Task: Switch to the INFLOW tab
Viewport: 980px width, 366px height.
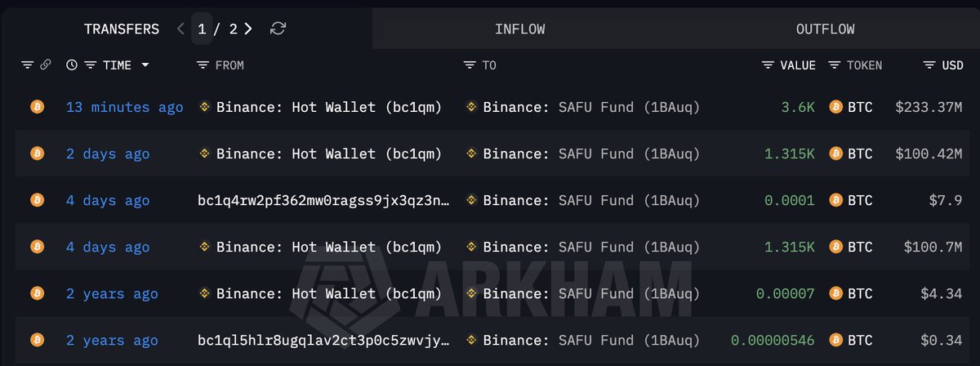Action: 519,29
